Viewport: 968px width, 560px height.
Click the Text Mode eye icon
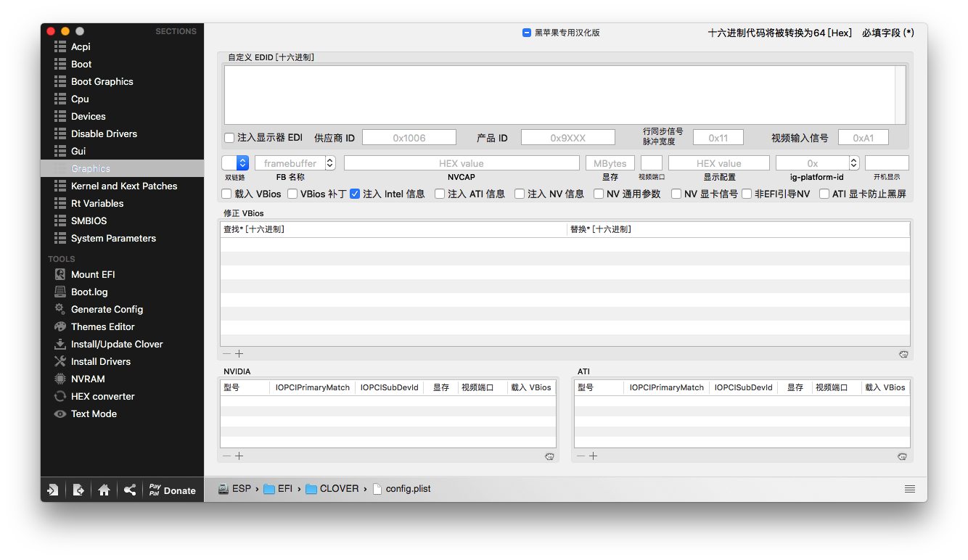pyautogui.click(x=60, y=413)
